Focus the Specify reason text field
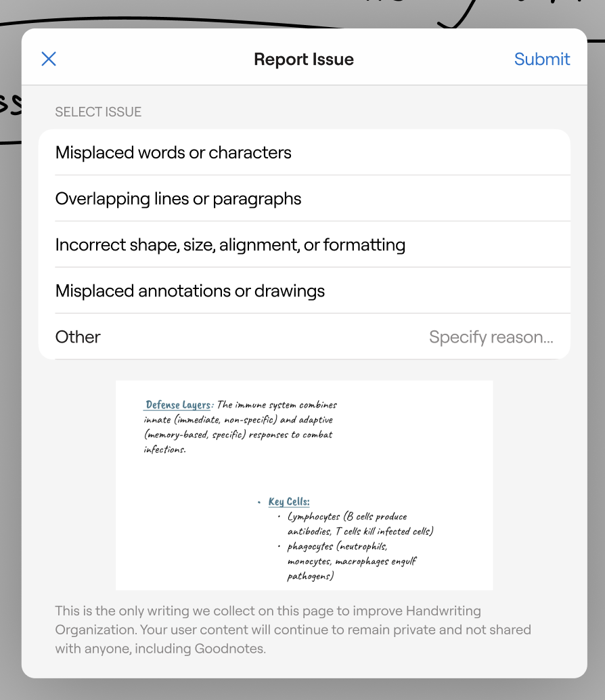 [491, 336]
